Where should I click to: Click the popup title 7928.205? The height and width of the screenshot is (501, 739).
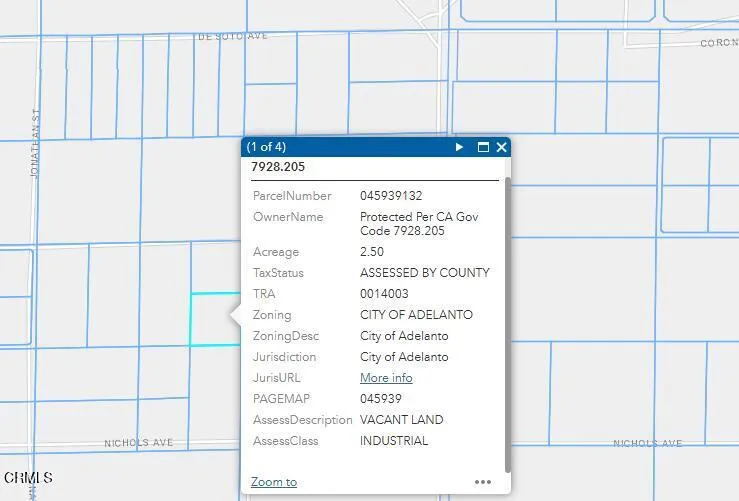278,167
